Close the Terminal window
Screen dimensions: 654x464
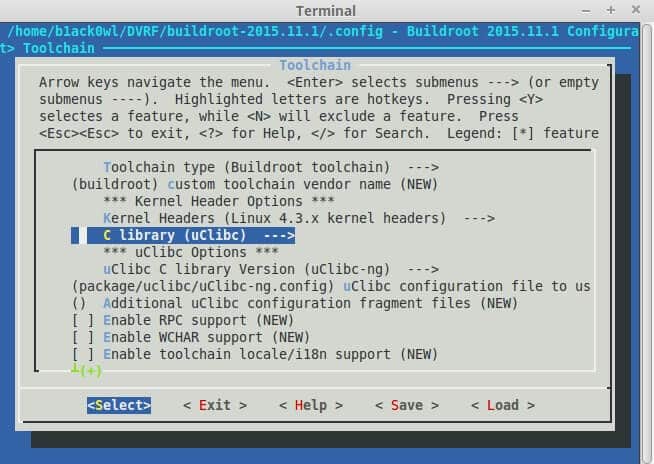(636, 10)
